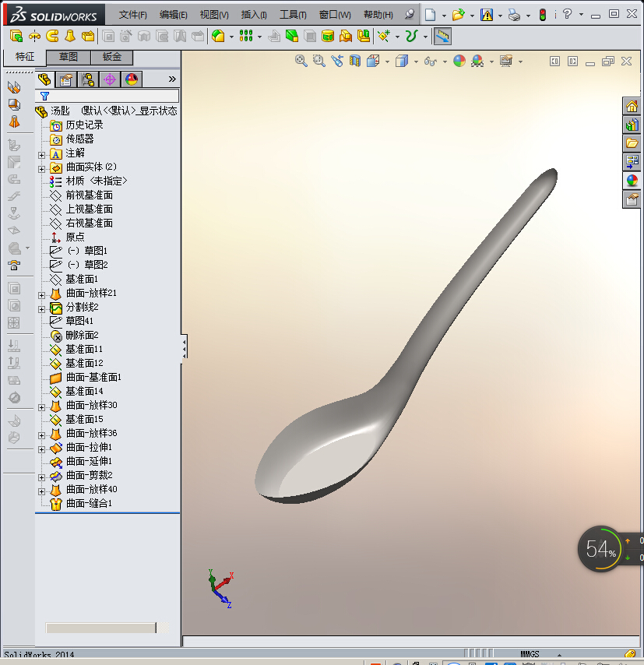Image resolution: width=644 pixels, height=665 pixels.
Task: Click the Rebuild traffic light icon
Action: click(x=543, y=15)
